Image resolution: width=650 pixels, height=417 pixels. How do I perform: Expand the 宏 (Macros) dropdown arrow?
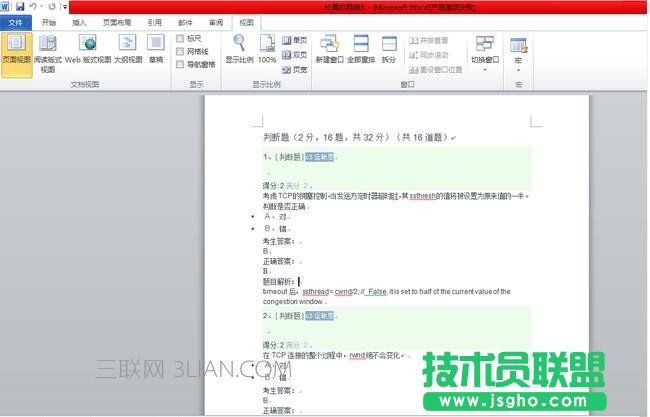point(518,70)
